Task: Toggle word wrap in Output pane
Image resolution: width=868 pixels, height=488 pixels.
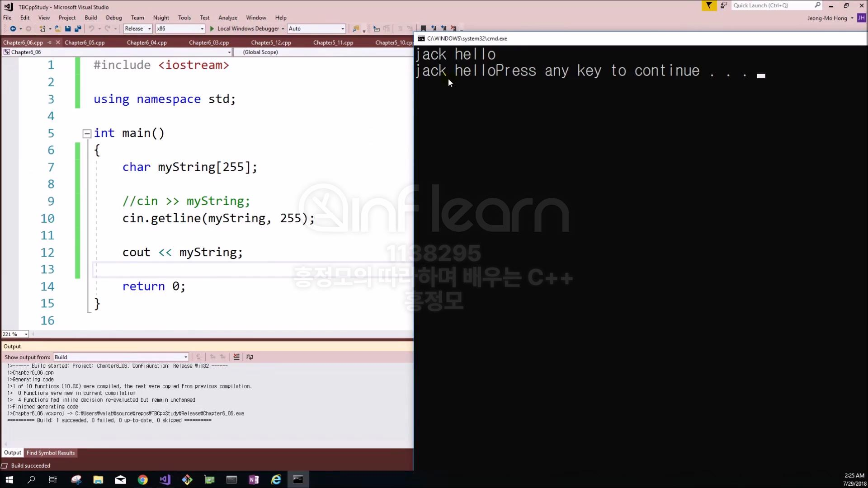Action: (250, 357)
